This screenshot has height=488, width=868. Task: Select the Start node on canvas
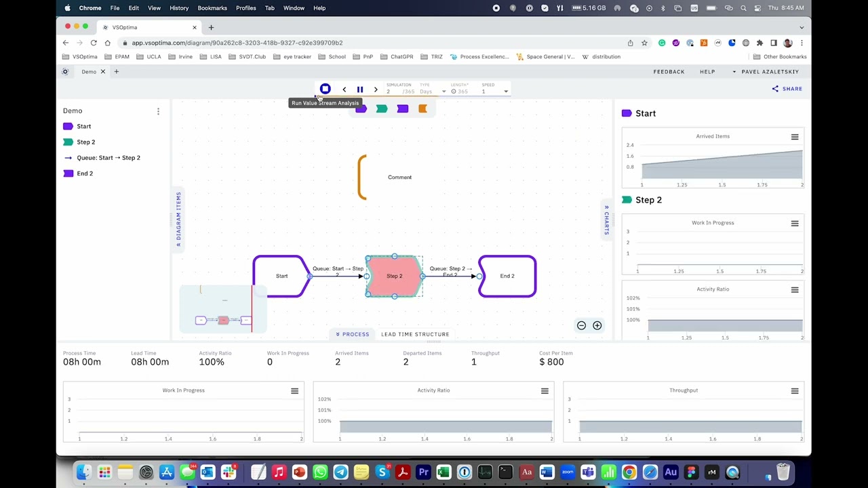(x=281, y=276)
